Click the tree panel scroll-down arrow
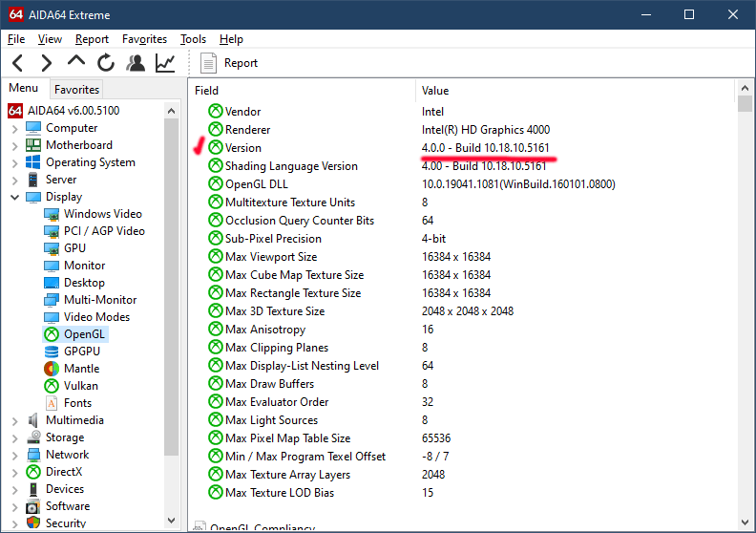The height and width of the screenshot is (533, 756). pos(171,521)
